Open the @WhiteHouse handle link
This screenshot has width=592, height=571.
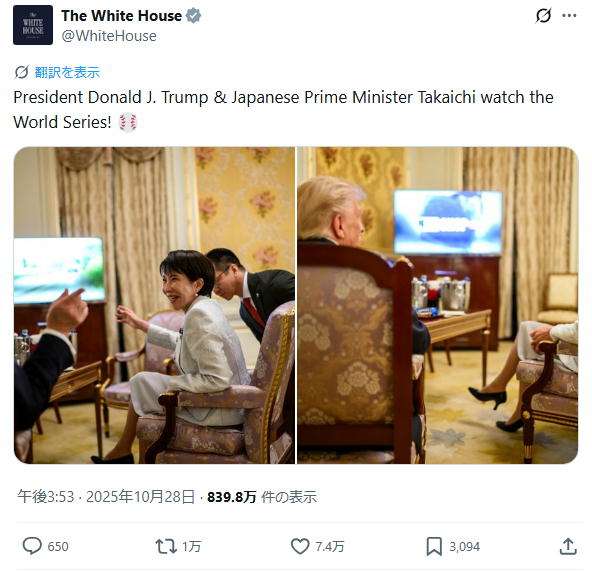pyautogui.click(x=109, y=36)
